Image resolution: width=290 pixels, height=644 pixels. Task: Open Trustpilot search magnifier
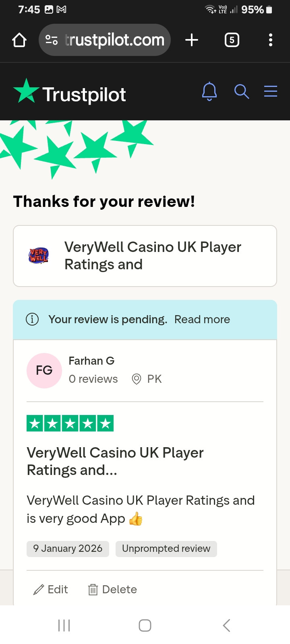coord(242,91)
